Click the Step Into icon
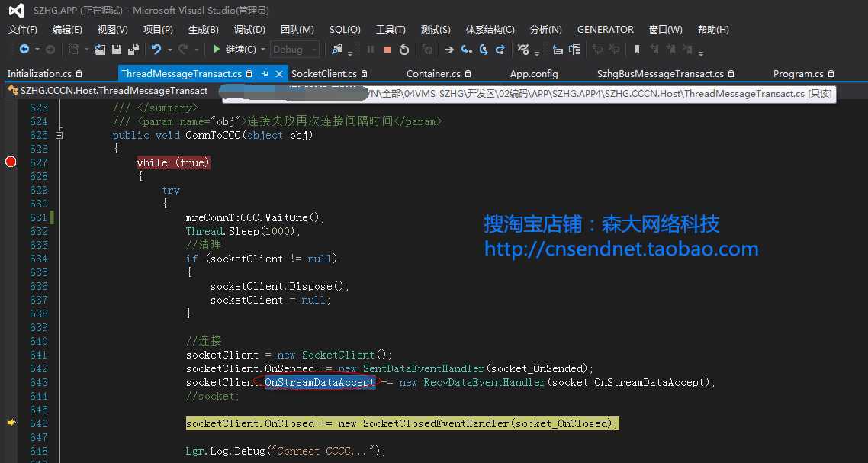 (467, 50)
